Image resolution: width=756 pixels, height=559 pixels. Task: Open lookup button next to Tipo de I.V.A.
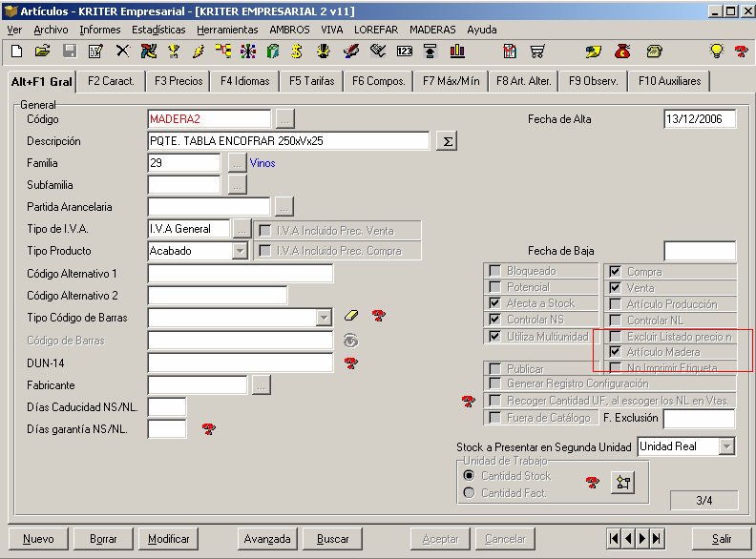coord(241,229)
